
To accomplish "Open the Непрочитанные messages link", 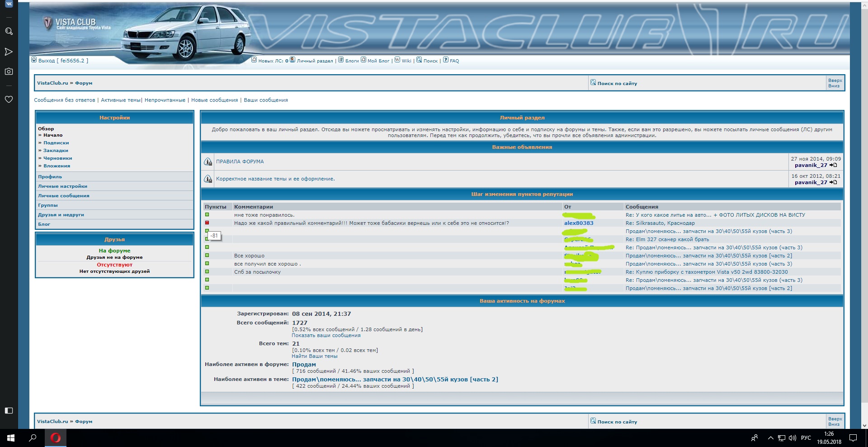I will click(x=165, y=100).
